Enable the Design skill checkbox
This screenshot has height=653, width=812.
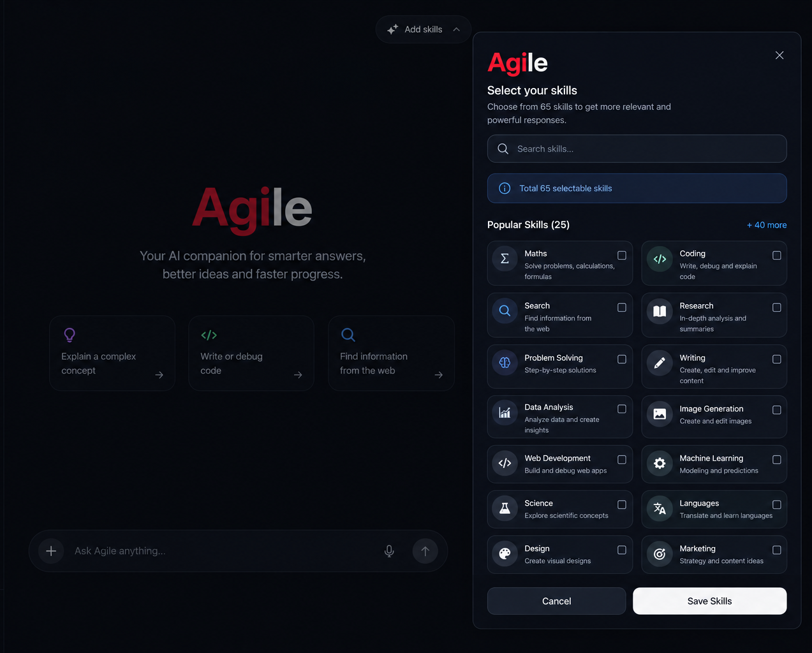tap(622, 550)
